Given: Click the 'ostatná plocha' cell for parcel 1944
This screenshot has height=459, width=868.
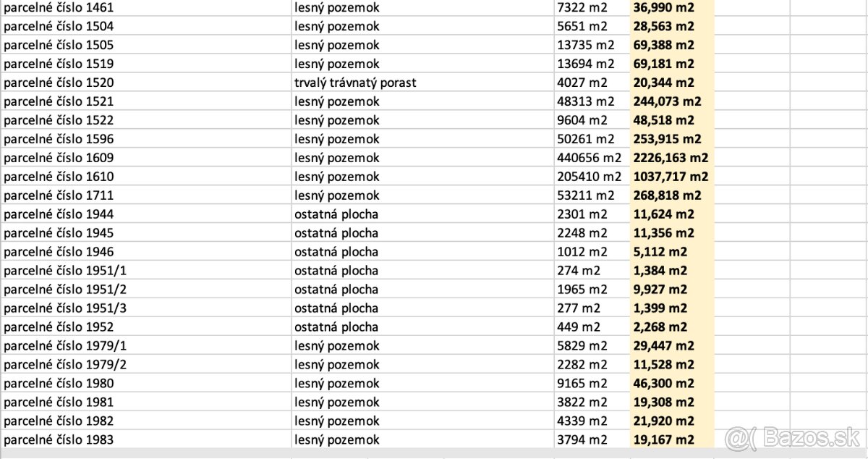Looking at the screenshot, I should [x=336, y=214].
